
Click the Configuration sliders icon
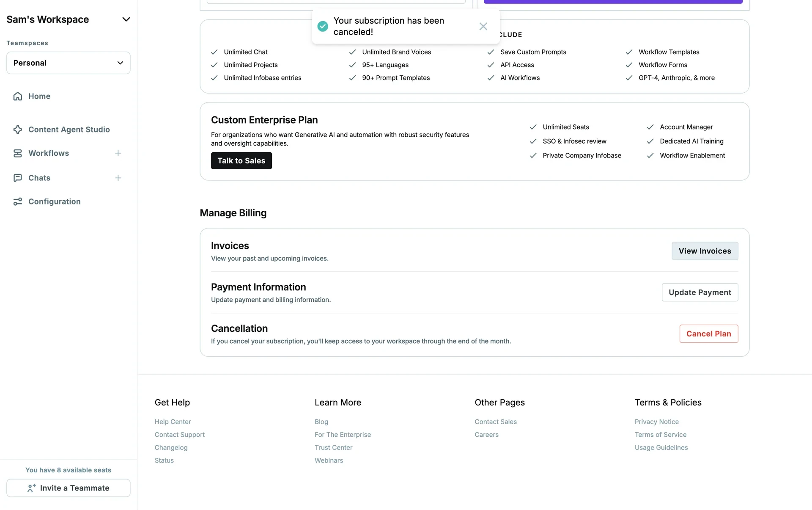[18, 201]
